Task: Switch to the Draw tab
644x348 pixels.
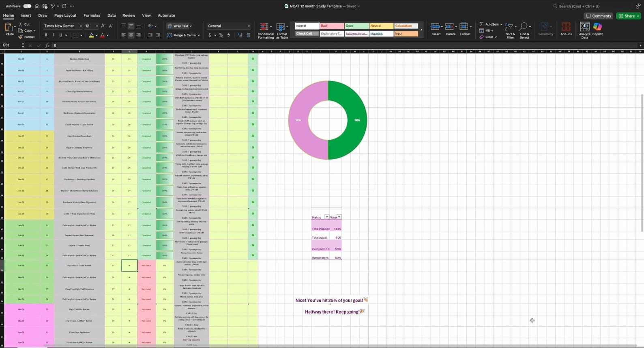Action: (43, 15)
